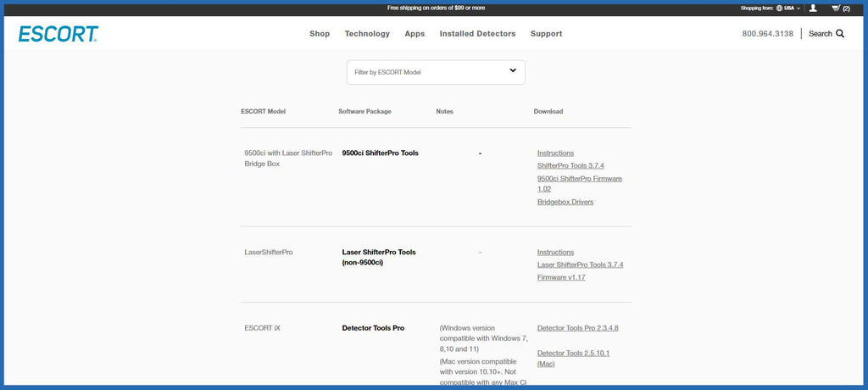Image resolution: width=868 pixels, height=390 pixels.
Task: Open the Technology menu
Action: [x=367, y=34]
